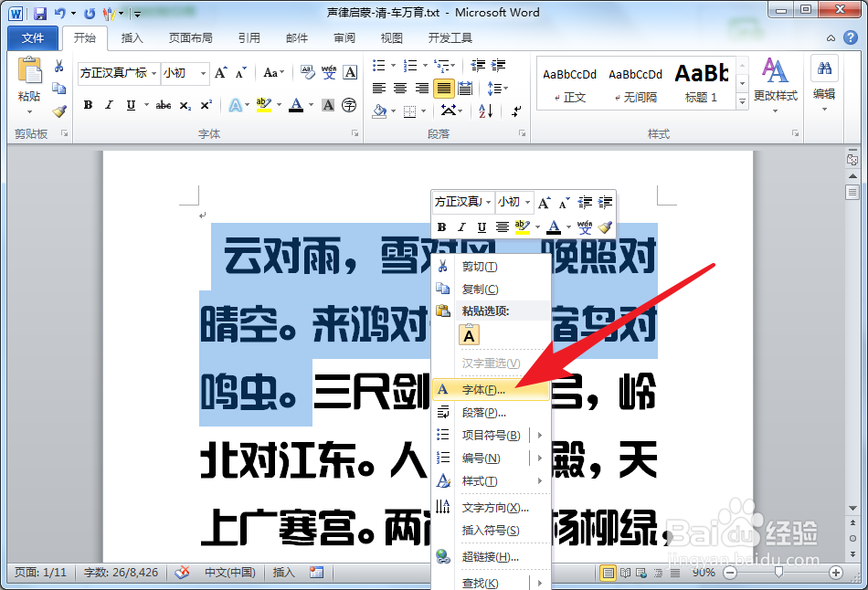Open the Sort icon in Paragraph group
Screen dimensions: 868x590
[x=484, y=111]
